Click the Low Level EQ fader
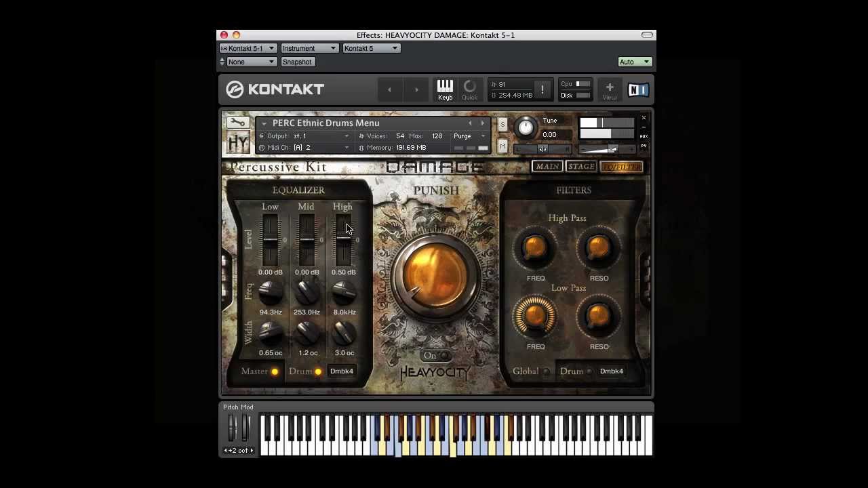The height and width of the screenshot is (488, 868). pyautogui.click(x=270, y=241)
